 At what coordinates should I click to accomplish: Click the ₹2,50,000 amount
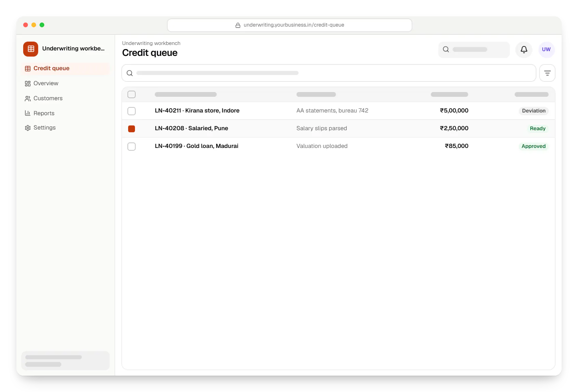pos(454,128)
